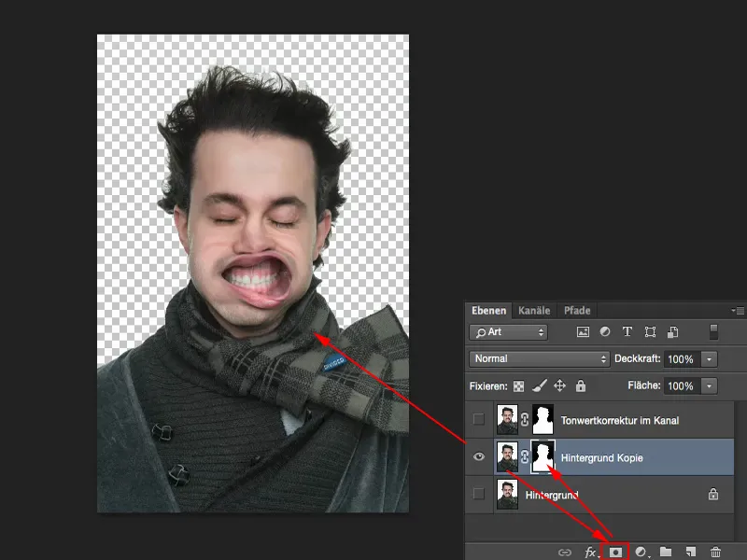Filter layers by pixel image icon

click(x=583, y=332)
